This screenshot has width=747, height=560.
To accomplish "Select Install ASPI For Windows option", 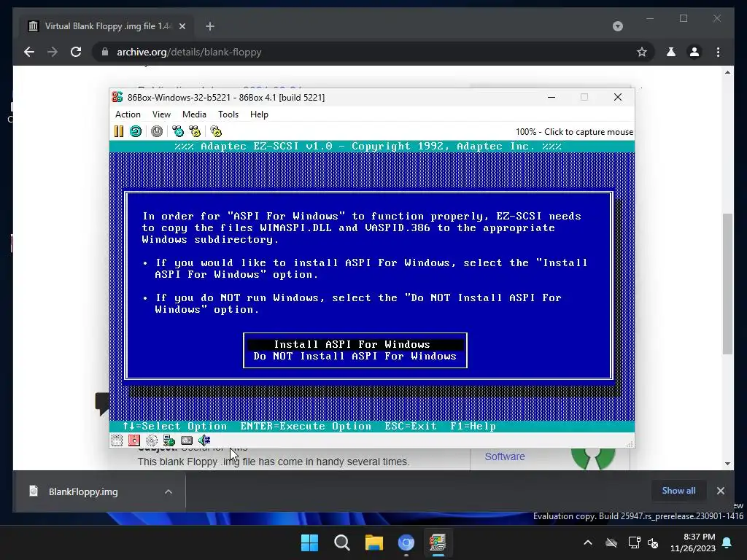I will point(355,344).
